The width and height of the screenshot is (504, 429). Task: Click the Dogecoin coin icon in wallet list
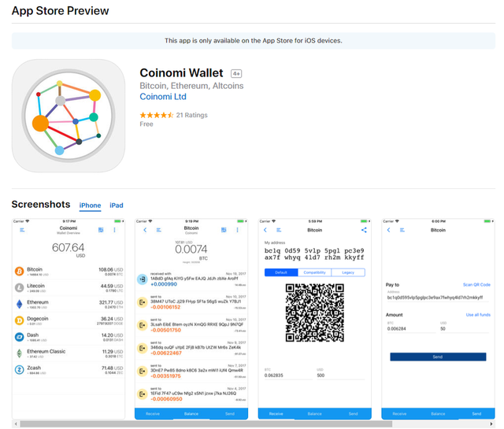(x=19, y=320)
